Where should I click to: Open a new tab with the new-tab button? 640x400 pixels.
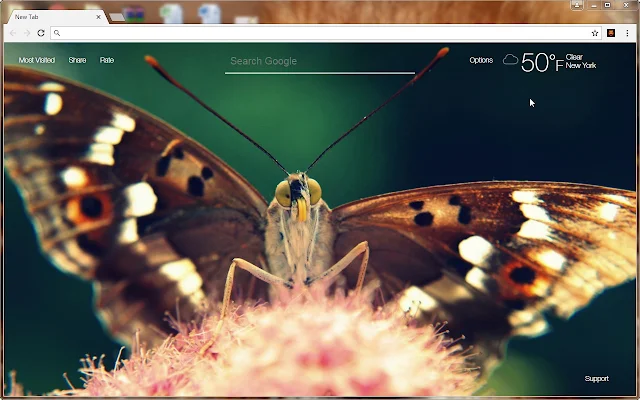pyautogui.click(x=117, y=17)
